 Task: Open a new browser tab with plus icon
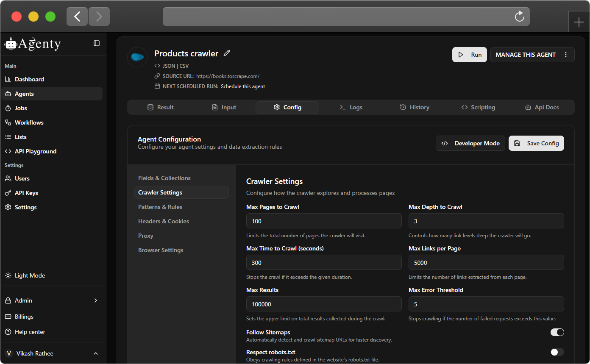579,22
